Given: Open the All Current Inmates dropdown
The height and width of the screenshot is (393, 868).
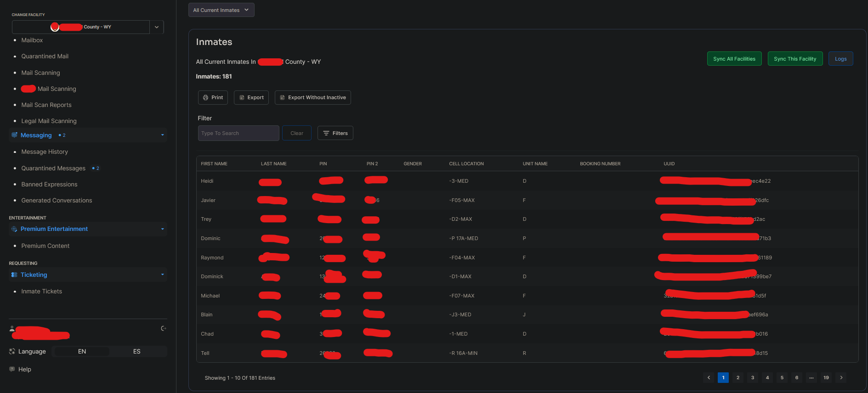Looking at the screenshot, I should tap(221, 10).
